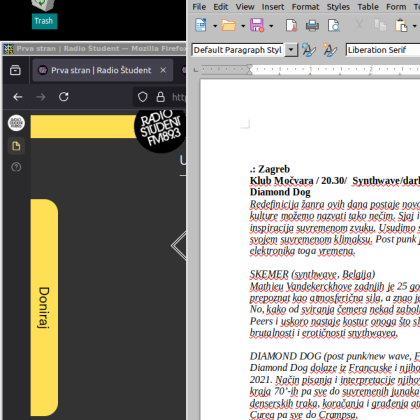Image resolution: width=420 pixels, height=420 pixels.
Task: Click the left-pointing carousel arrow on the webpage
Action: 179,246
